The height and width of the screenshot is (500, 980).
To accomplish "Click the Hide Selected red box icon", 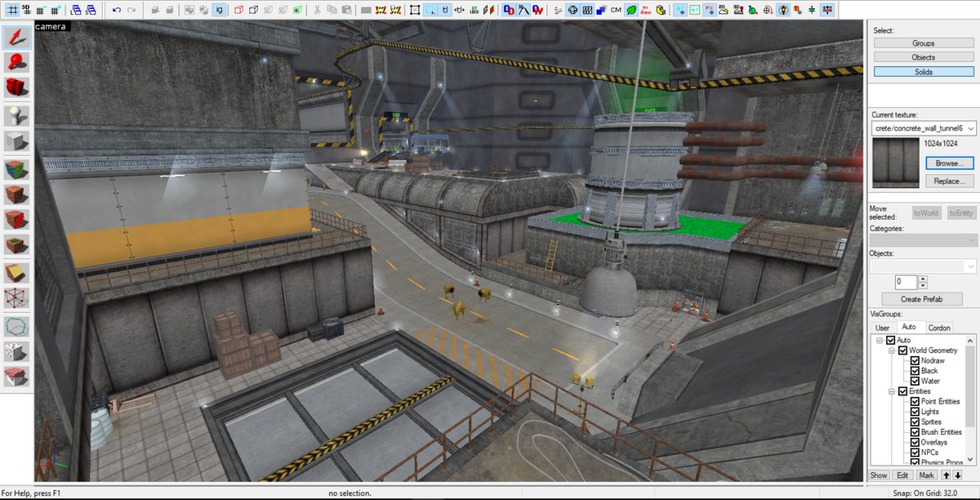I will pyautogui.click(x=238, y=10).
